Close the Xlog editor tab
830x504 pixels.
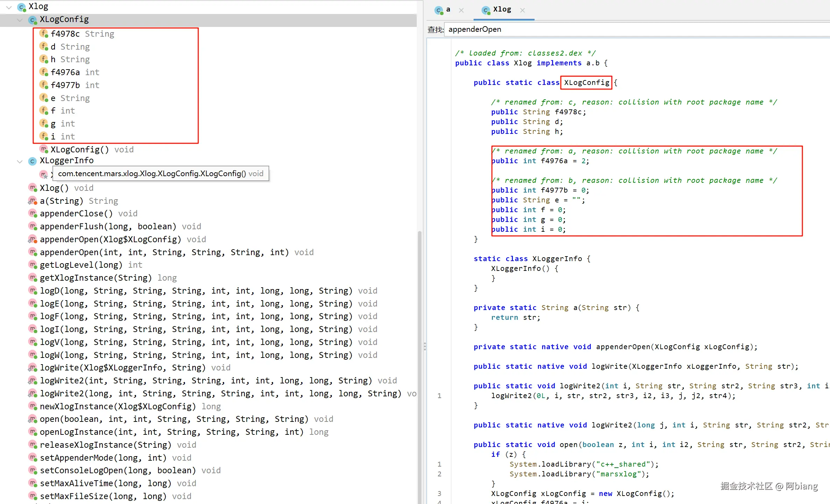pyautogui.click(x=522, y=10)
